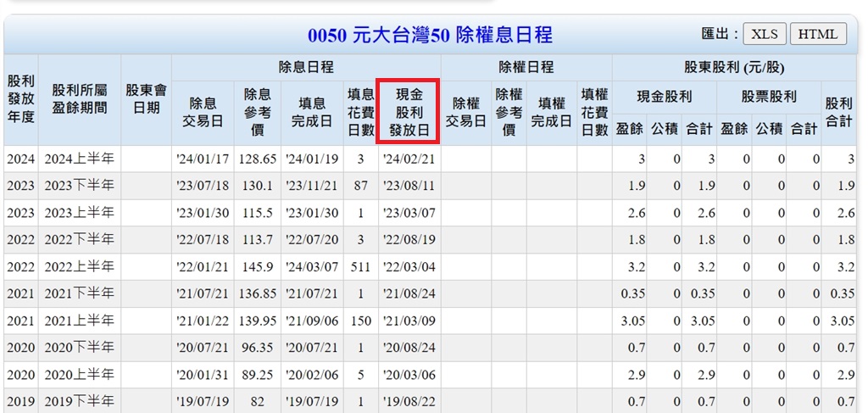Screen dimensions: 868x413
Task: Click the 除權參考價 column header
Action: pyautogui.click(x=509, y=113)
